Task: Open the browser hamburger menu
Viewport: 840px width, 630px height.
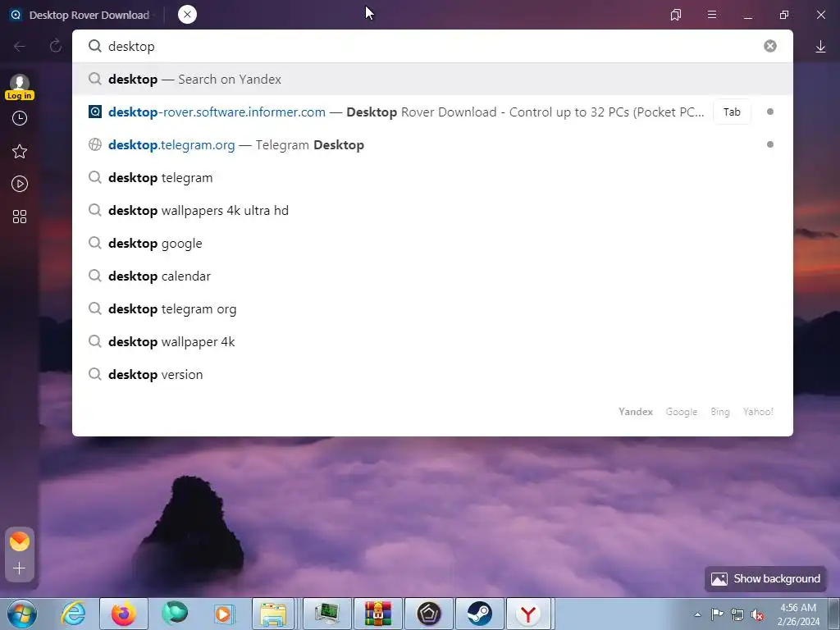Action: pyautogui.click(x=712, y=15)
